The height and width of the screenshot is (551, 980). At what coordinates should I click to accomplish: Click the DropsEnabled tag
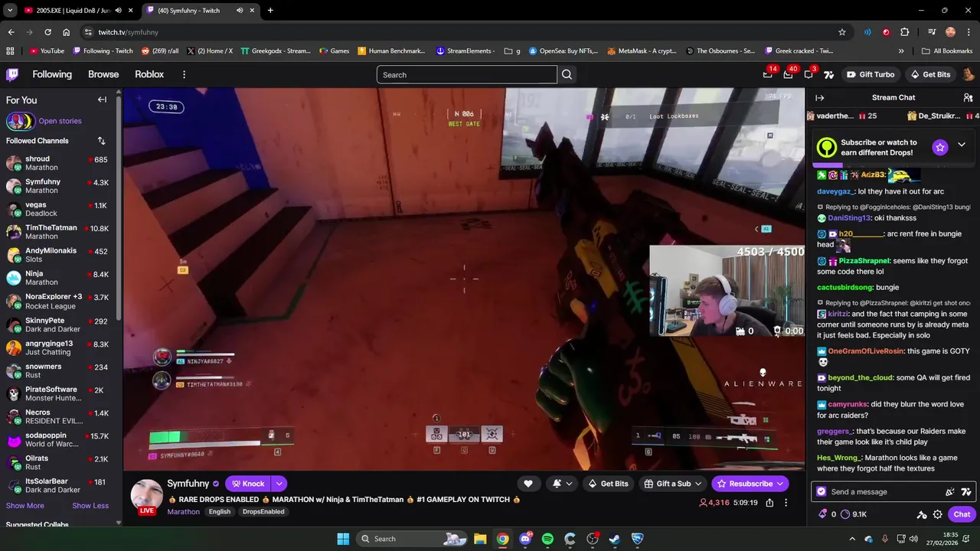pyautogui.click(x=263, y=512)
